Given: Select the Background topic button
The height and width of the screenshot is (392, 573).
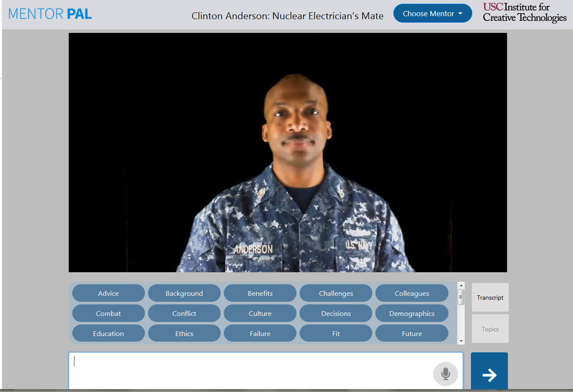Looking at the screenshot, I should point(184,293).
